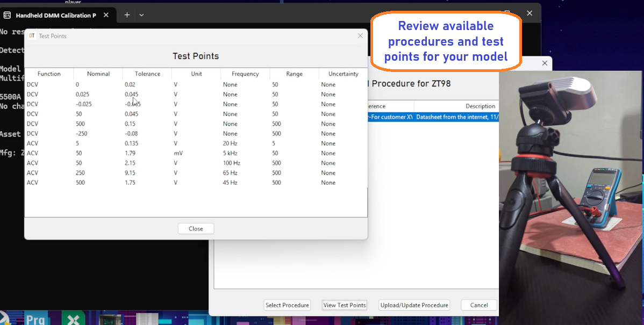Click the Tolerance column header

coord(147,74)
